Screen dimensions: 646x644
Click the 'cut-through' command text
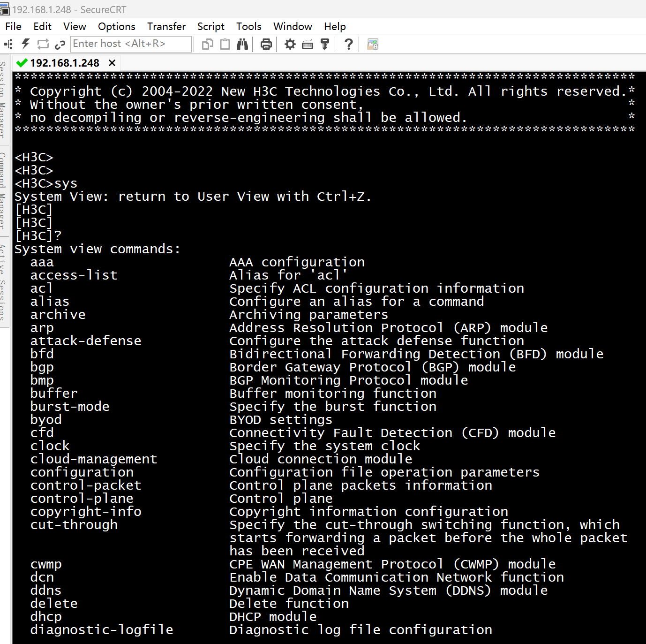(74, 524)
